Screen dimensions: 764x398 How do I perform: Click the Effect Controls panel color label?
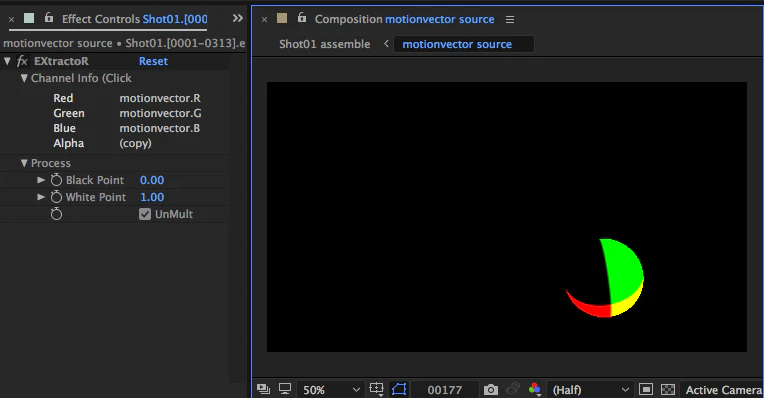click(x=29, y=18)
